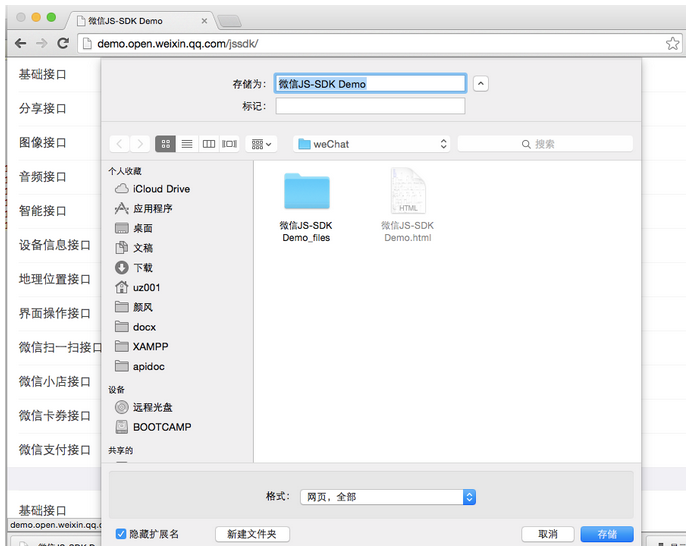Open 基础接口 at the top of the page menu
The image size is (691, 552).
click(x=42, y=74)
